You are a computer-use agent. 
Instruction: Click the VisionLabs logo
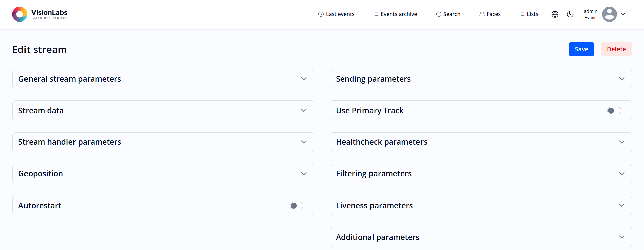click(40, 14)
